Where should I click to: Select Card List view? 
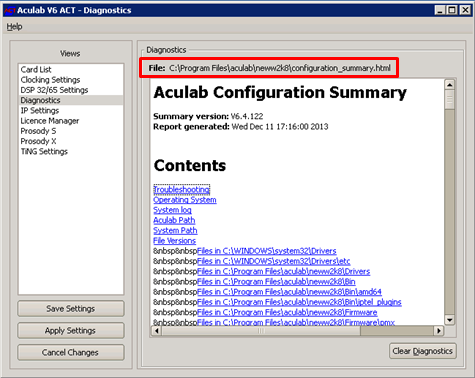coord(71,69)
